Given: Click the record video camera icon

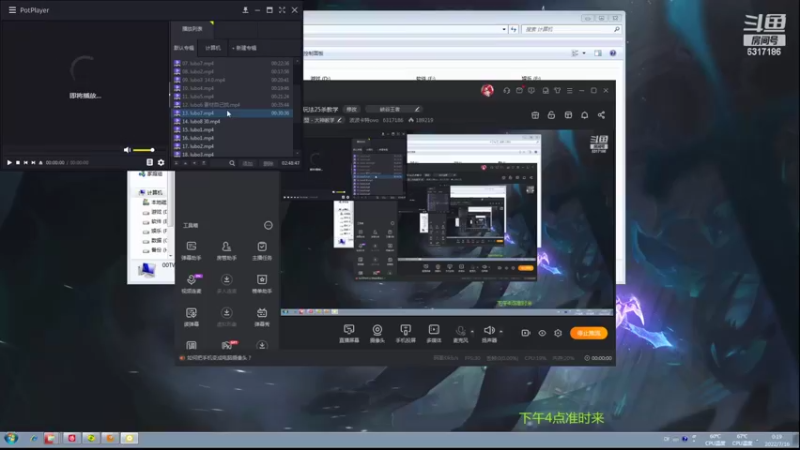Looking at the screenshot, I should pos(526,333).
